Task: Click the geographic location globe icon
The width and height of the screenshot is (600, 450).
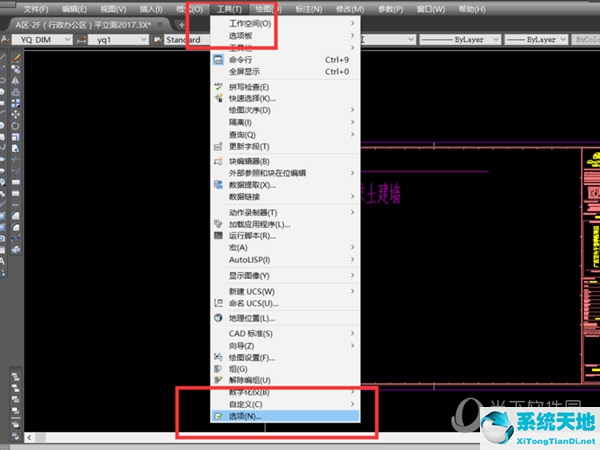Action: pos(218,318)
